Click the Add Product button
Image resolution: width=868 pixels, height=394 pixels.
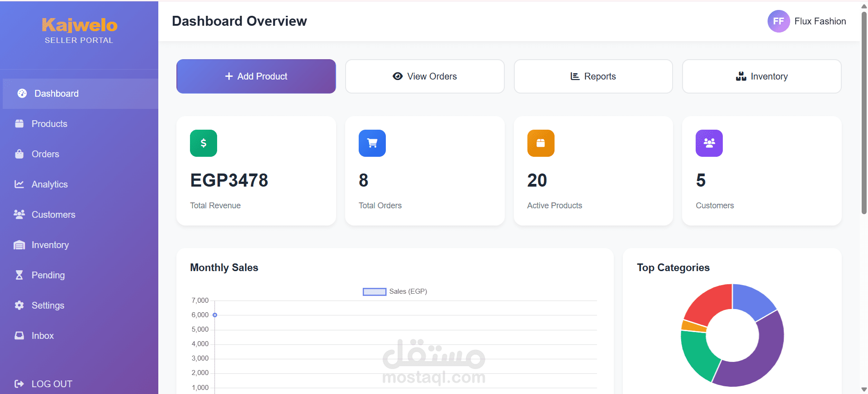[256, 76]
